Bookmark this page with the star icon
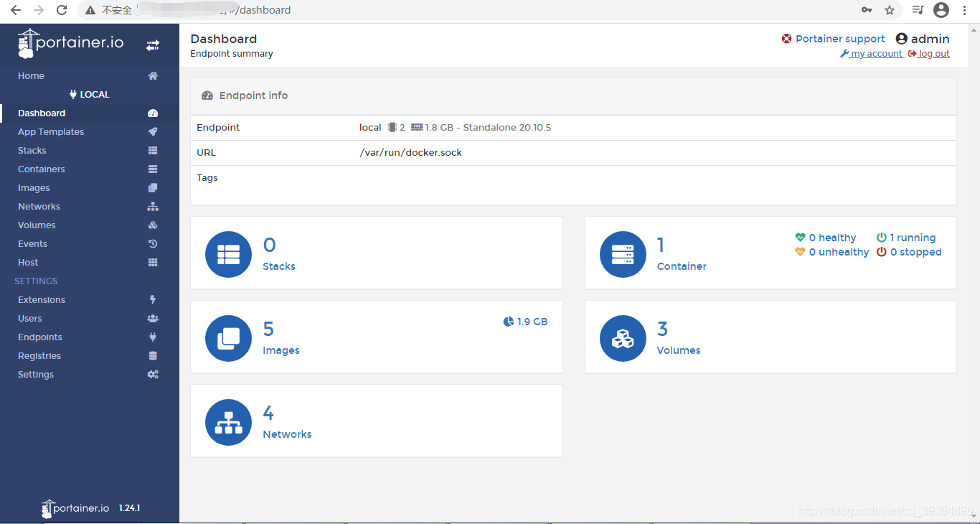 pyautogui.click(x=890, y=10)
